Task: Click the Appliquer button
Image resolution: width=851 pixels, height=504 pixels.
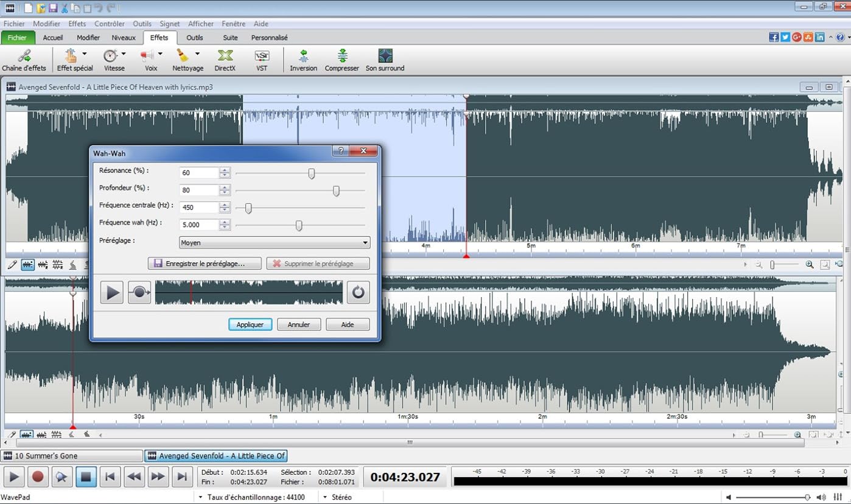Action: [250, 325]
